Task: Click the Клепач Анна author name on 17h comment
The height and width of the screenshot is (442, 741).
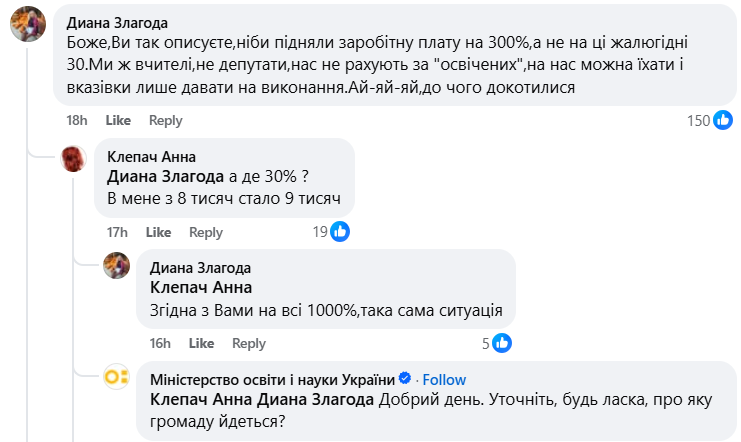Action: tap(151, 157)
